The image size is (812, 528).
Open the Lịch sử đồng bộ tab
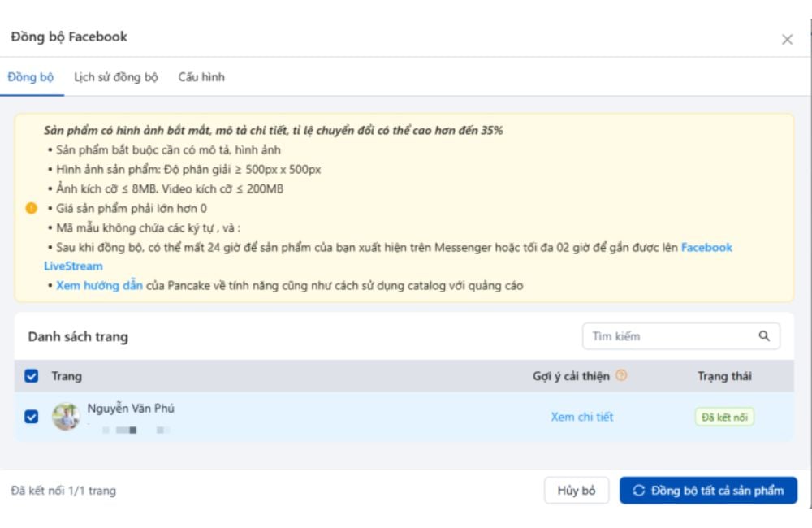(116, 77)
